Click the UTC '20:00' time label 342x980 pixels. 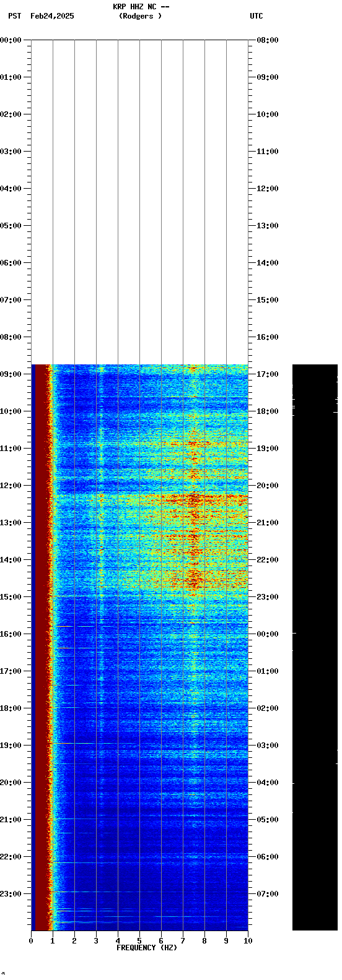pos(268,486)
